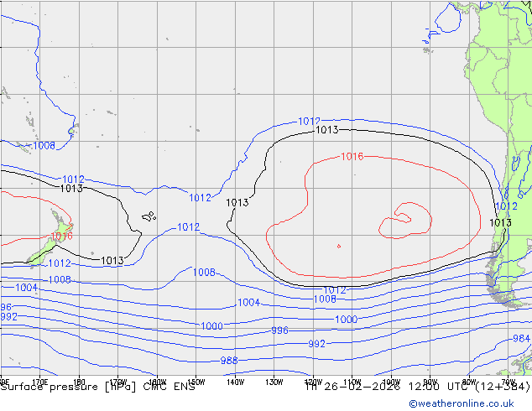Click the 130W longitude label

click(274, 382)
